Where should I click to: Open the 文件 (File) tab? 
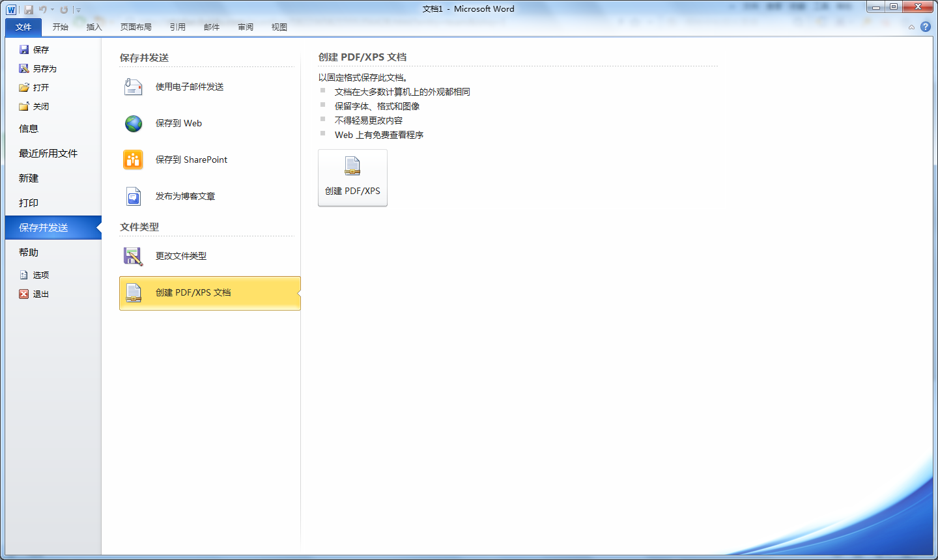(x=23, y=27)
